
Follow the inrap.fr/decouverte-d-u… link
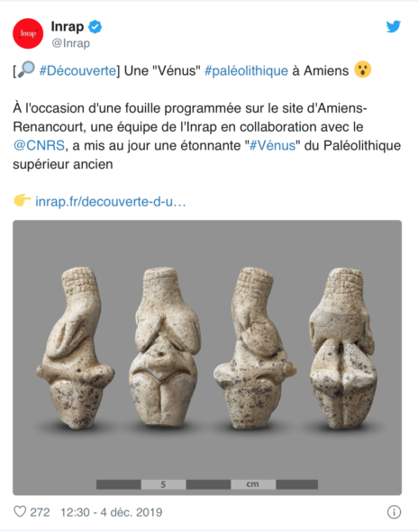point(111,202)
